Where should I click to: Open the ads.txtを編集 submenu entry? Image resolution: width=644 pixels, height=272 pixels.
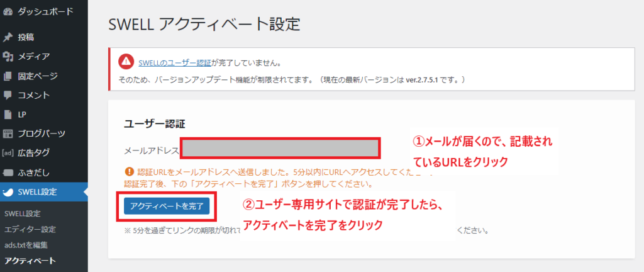tap(25, 246)
